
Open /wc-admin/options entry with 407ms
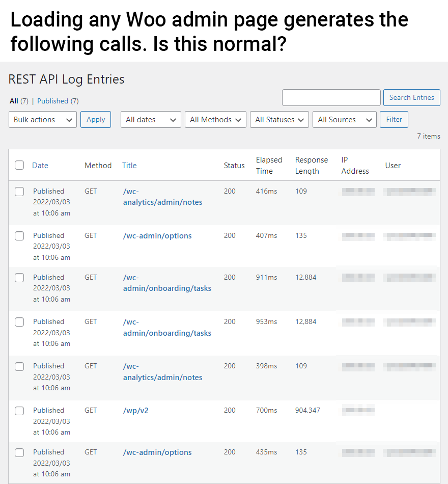[x=157, y=236]
